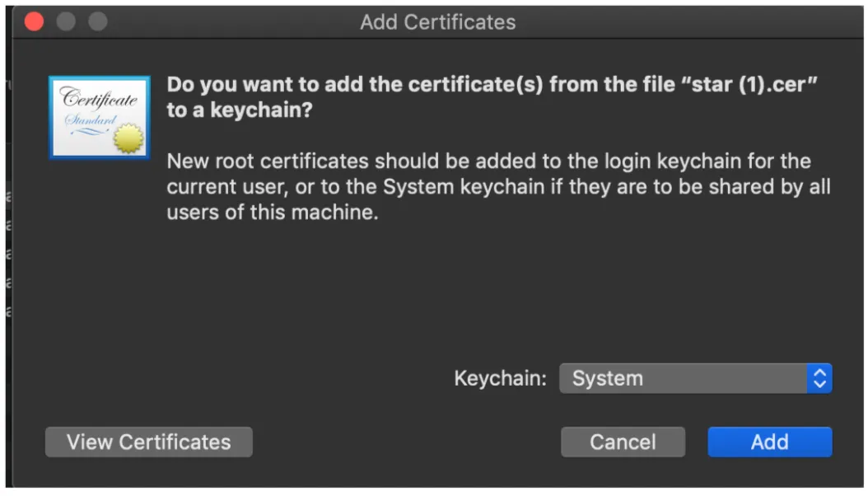This screenshot has height=496, width=868.
Task: Open View Certificates
Action: tap(149, 442)
